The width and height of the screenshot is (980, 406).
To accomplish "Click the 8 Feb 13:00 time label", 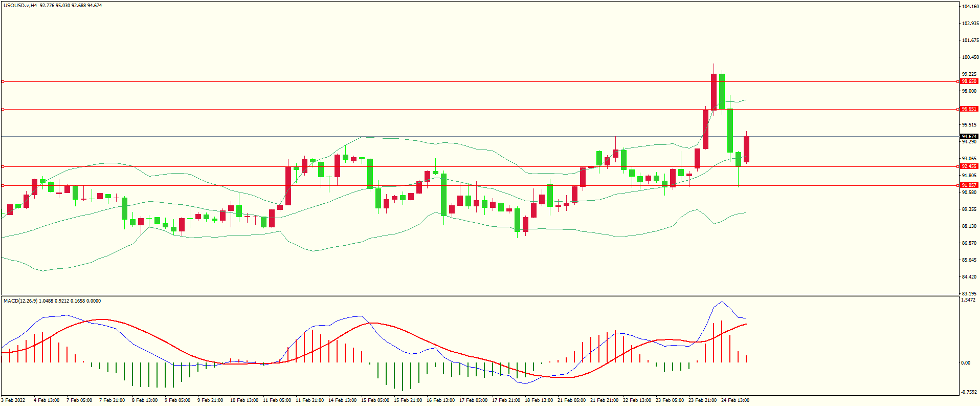I will [145, 400].
